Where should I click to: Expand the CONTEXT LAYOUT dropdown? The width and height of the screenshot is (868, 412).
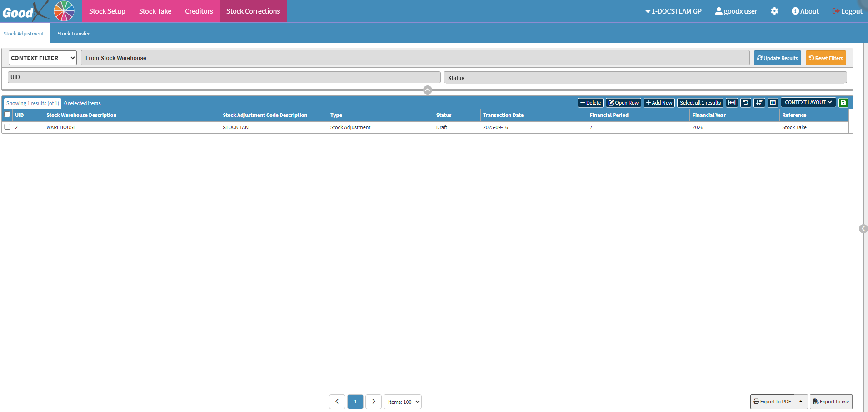click(x=808, y=103)
